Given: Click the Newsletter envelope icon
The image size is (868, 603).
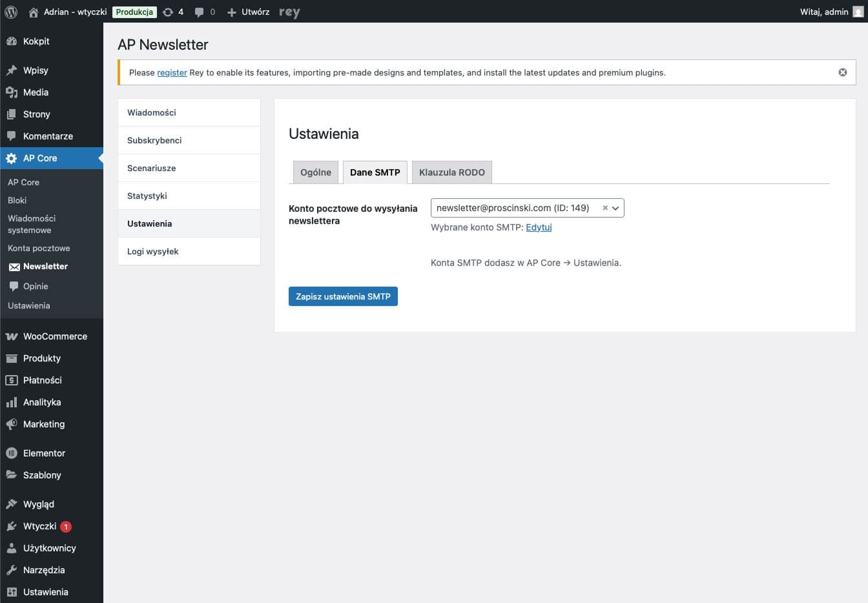Looking at the screenshot, I should 14,266.
